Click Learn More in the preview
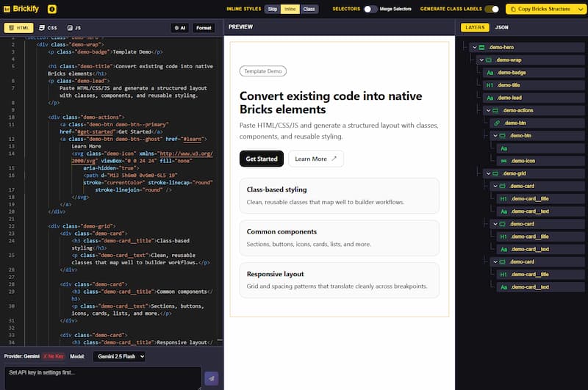Image resolution: width=588 pixels, height=390 pixels. (x=316, y=159)
